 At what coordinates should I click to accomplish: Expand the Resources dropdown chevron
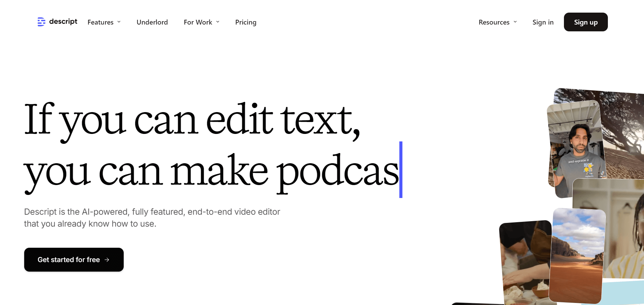[x=515, y=22]
